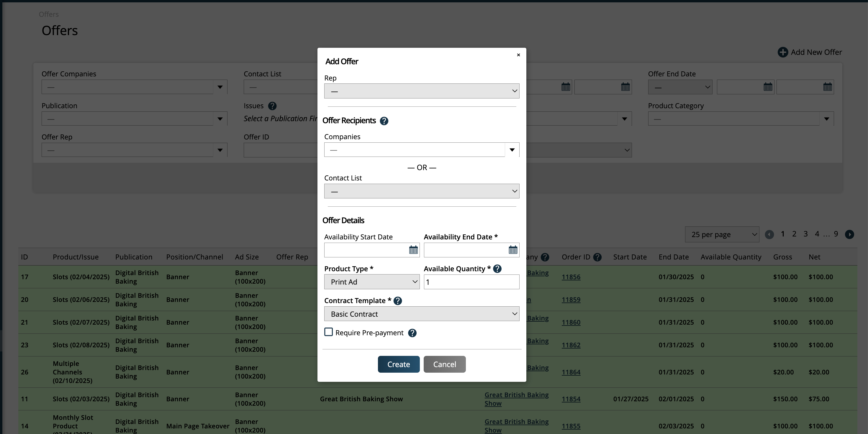Screen dimensions: 868x434
Task: Open Contract Template dropdown
Action: [x=421, y=314]
